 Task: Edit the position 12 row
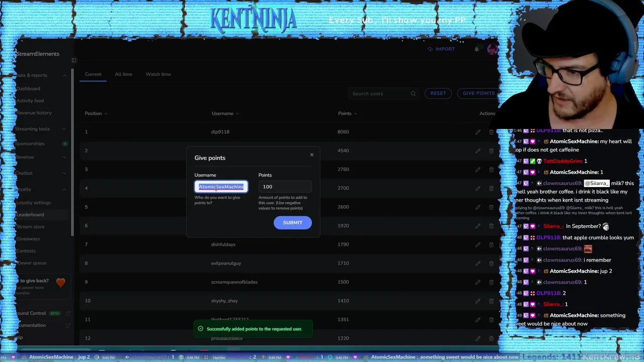[477, 338]
